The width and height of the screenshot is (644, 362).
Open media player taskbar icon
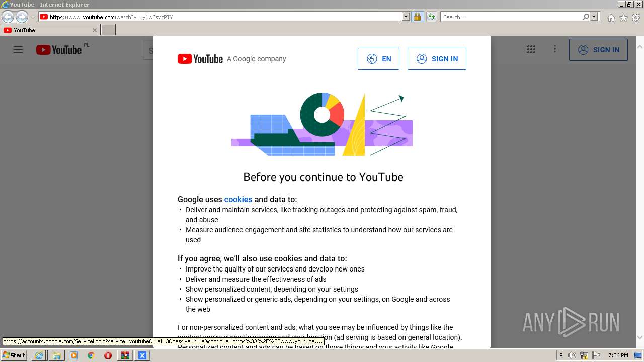pos(74,355)
